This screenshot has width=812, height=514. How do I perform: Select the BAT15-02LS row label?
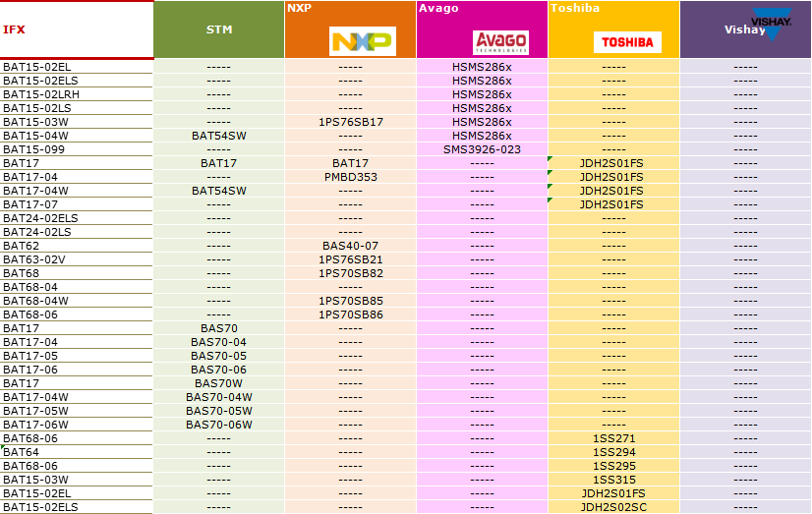click(x=37, y=108)
